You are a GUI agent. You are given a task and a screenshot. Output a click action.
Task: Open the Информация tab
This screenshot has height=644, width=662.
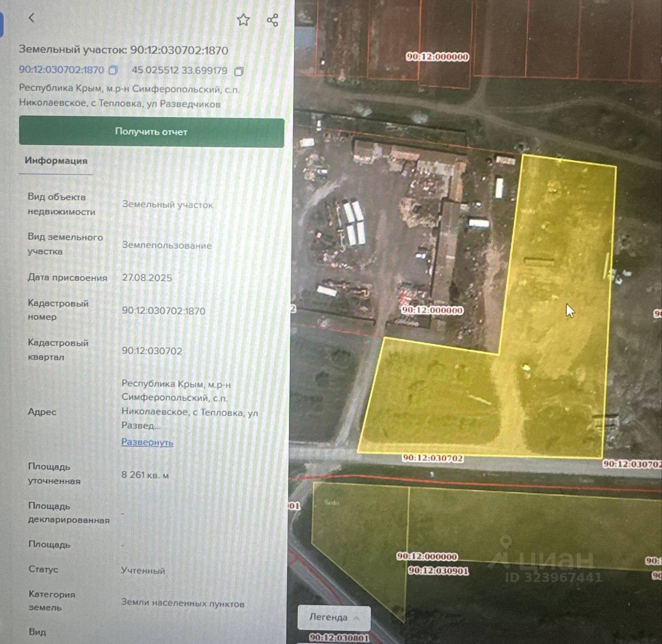[x=56, y=161]
